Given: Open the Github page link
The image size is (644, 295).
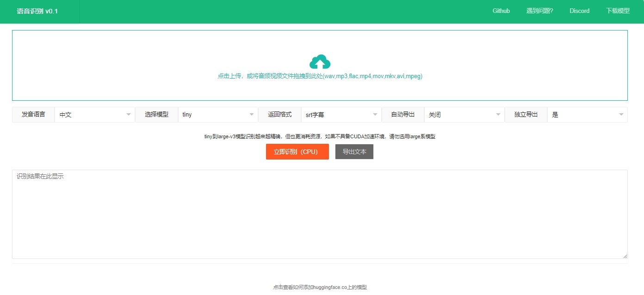Looking at the screenshot, I should pos(501,11).
